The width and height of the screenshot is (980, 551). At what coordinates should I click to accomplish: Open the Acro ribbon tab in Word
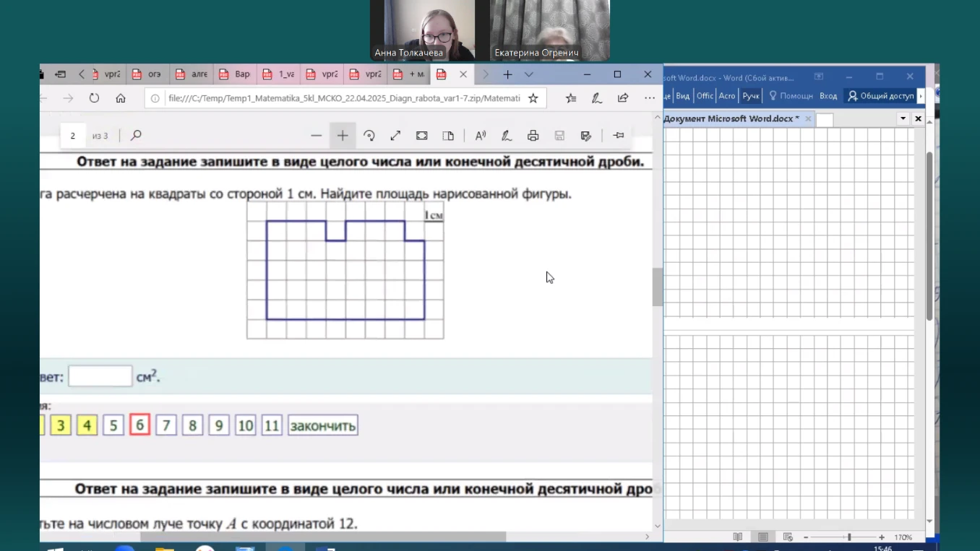(727, 96)
